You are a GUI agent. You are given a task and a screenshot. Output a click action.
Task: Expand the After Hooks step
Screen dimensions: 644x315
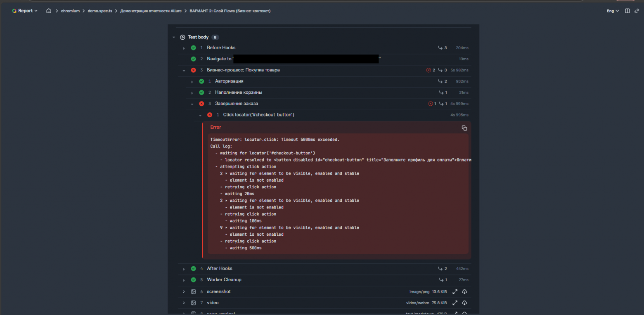pyautogui.click(x=184, y=269)
